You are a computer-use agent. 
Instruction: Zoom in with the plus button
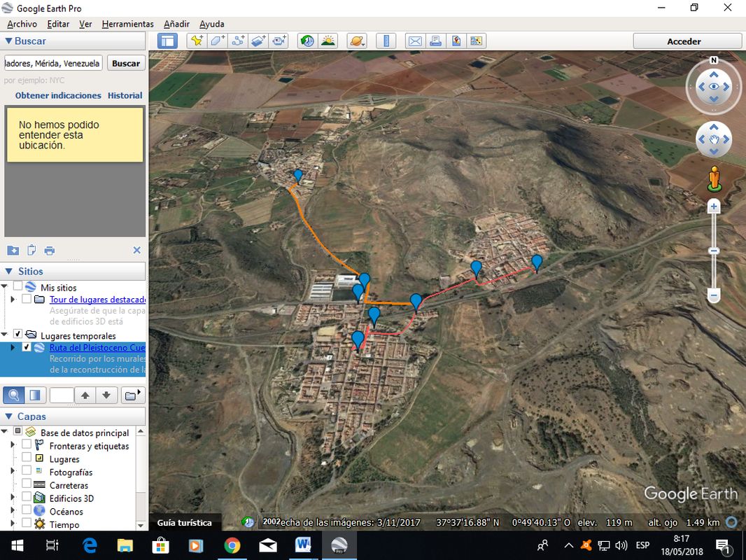pos(714,206)
